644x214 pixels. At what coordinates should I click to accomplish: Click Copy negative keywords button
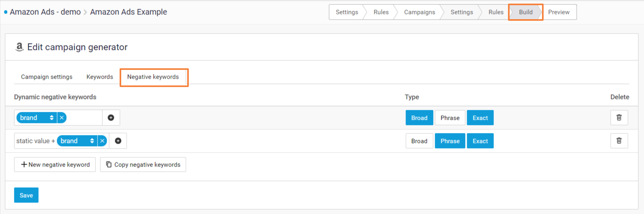[x=143, y=164]
